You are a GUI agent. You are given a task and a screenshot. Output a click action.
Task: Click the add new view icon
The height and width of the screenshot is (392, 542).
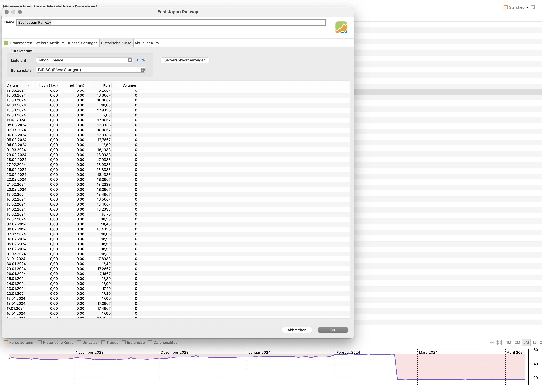(x=533, y=7)
